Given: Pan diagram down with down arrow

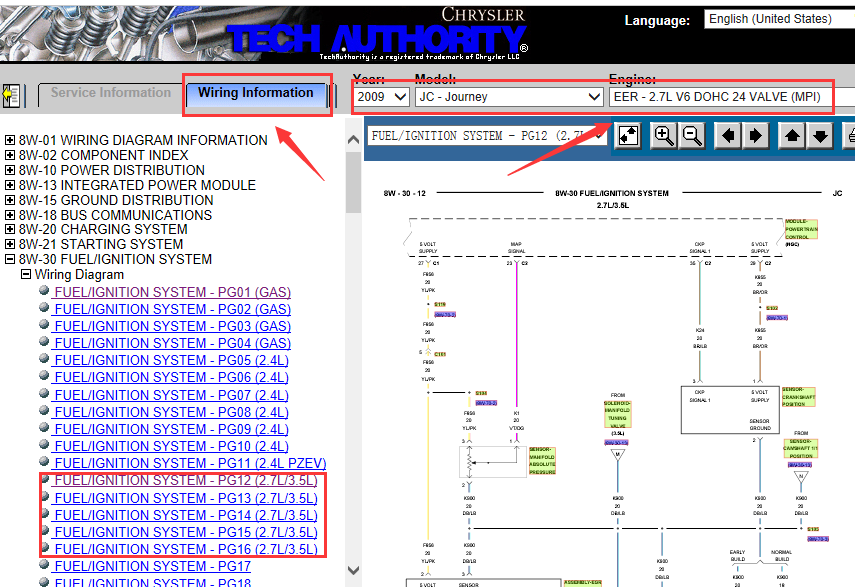Looking at the screenshot, I should click(820, 135).
